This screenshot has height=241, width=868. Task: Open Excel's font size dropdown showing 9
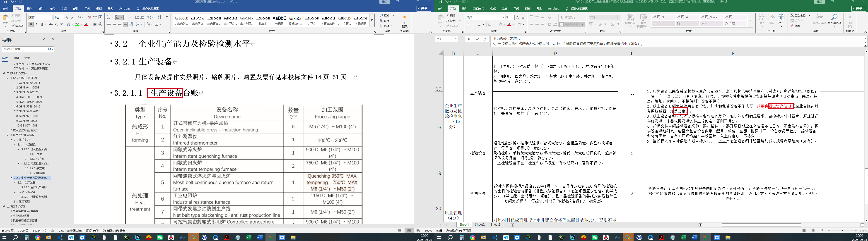(513, 17)
